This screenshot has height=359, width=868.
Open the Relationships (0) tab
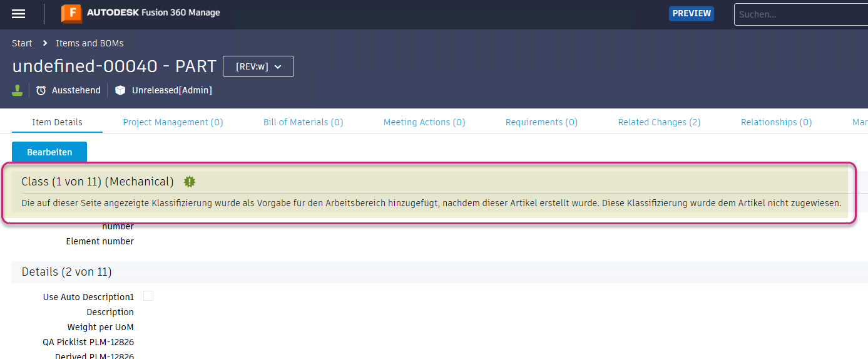pyautogui.click(x=776, y=122)
